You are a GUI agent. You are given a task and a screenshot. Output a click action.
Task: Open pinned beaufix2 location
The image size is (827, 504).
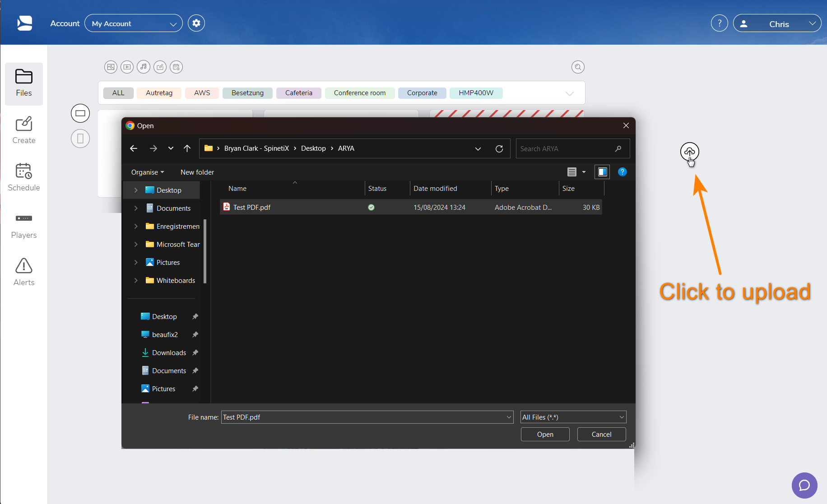click(x=165, y=335)
